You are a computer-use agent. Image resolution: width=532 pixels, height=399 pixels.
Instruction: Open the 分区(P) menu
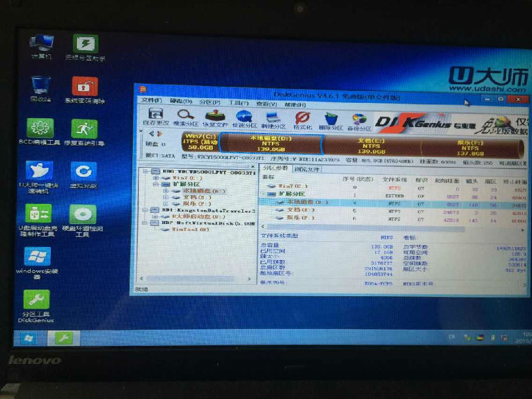(210, 102)
